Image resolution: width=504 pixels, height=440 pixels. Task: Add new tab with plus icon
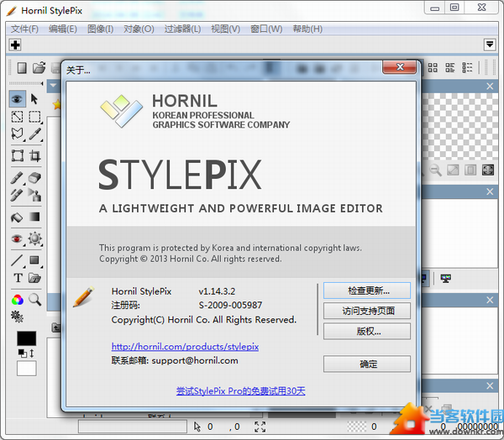pyautogui.click(x=15, y=45)
